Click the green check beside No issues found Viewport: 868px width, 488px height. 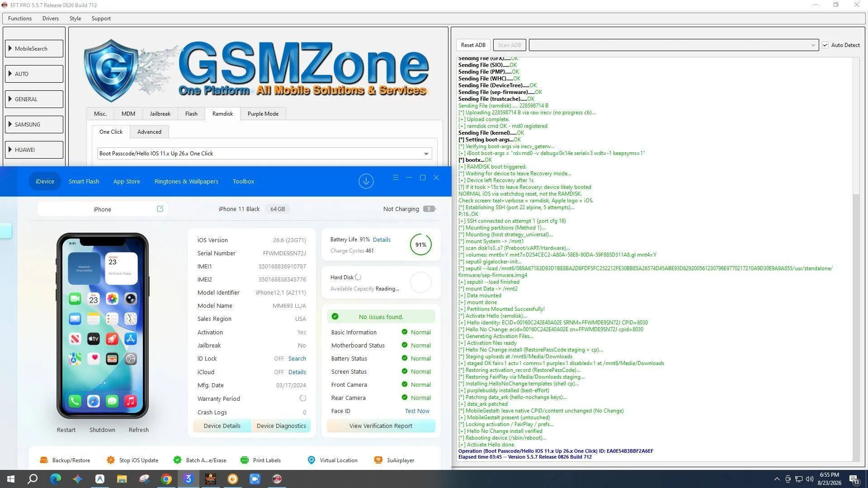tap(335, 316)
